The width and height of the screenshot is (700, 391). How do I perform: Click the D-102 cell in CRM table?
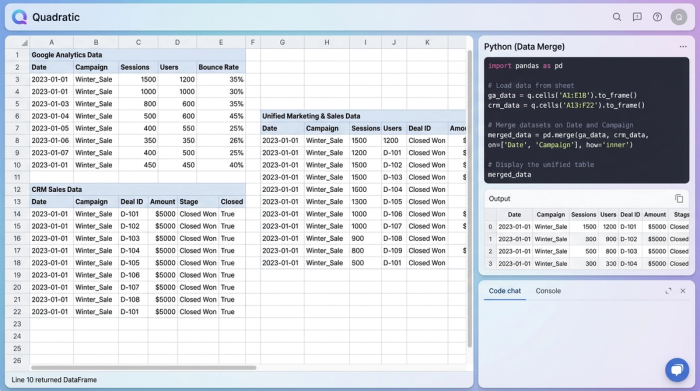click(x=133, y=226)
